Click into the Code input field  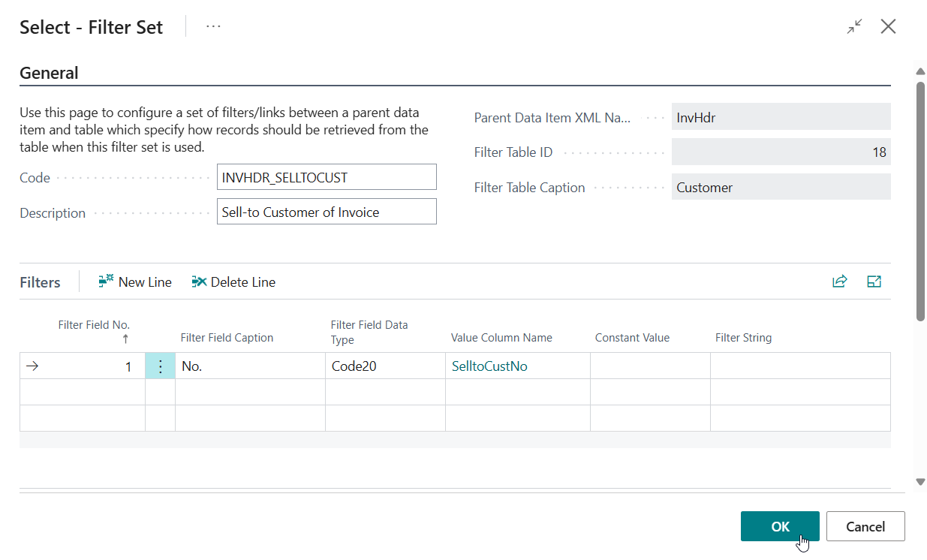[327, 177]
